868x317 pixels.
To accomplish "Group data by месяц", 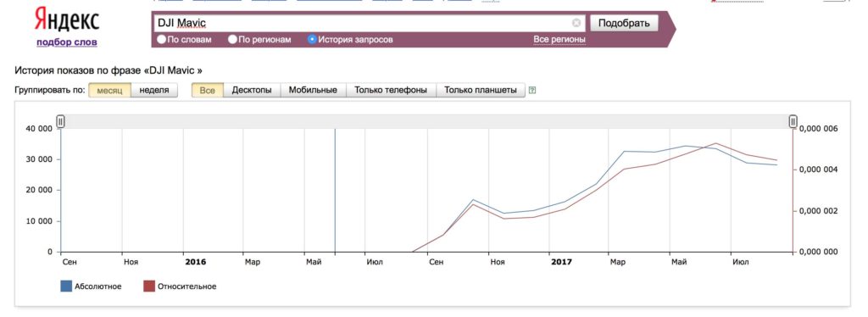I will 109,90.
